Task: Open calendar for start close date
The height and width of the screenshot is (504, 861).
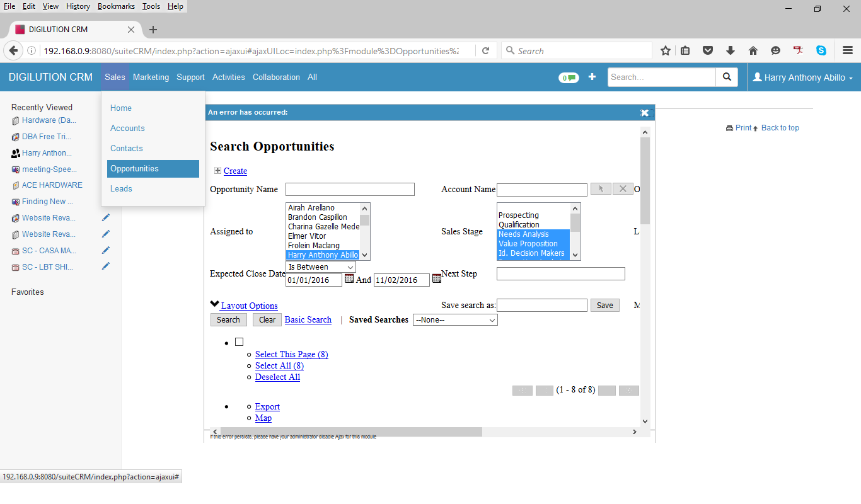Action: (x=349, y=278)
